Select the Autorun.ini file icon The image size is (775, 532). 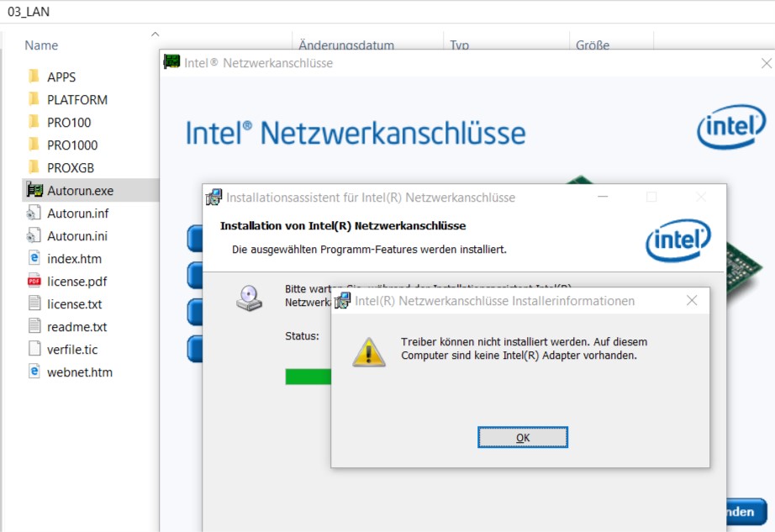pyautogui.click(x=34, y=235)
